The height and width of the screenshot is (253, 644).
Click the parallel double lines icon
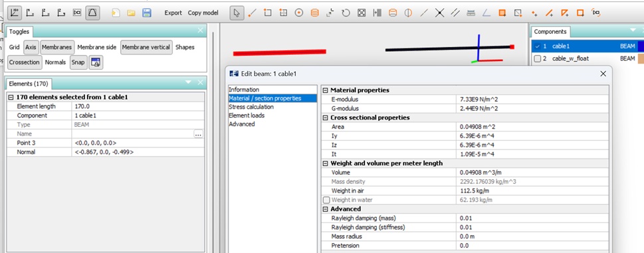tap(455, 13)
